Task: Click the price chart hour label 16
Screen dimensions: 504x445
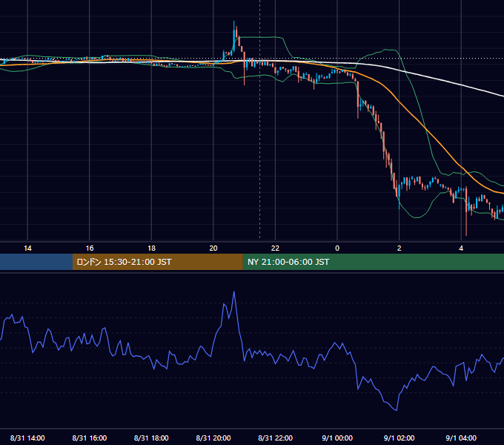Action: coord(90,248)
